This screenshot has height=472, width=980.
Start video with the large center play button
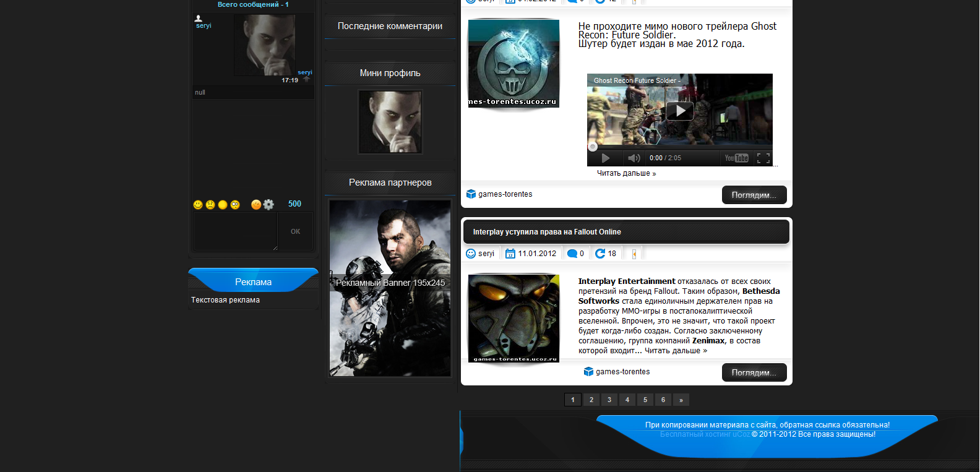pos(679,111)
